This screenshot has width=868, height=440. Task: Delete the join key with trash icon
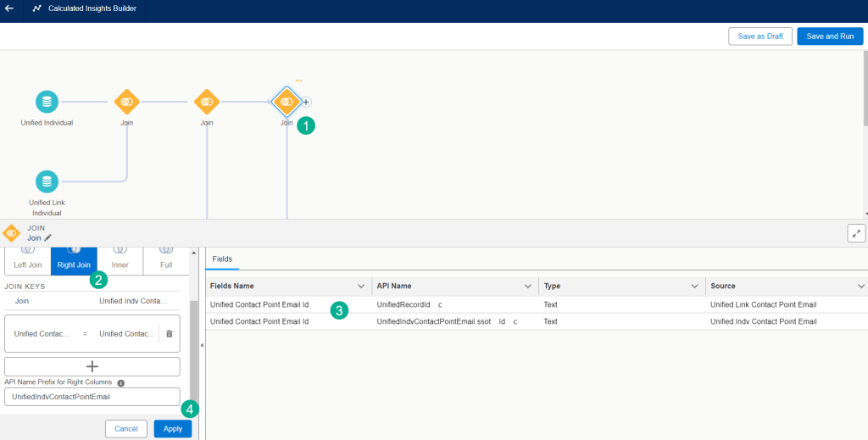coord(170,335)
